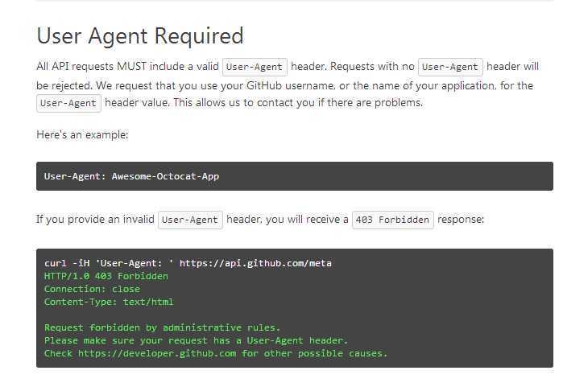Viewport: 588px width, 387px height.
Task: Click the 403 Forbidden code tag
Action: [392, 220]
